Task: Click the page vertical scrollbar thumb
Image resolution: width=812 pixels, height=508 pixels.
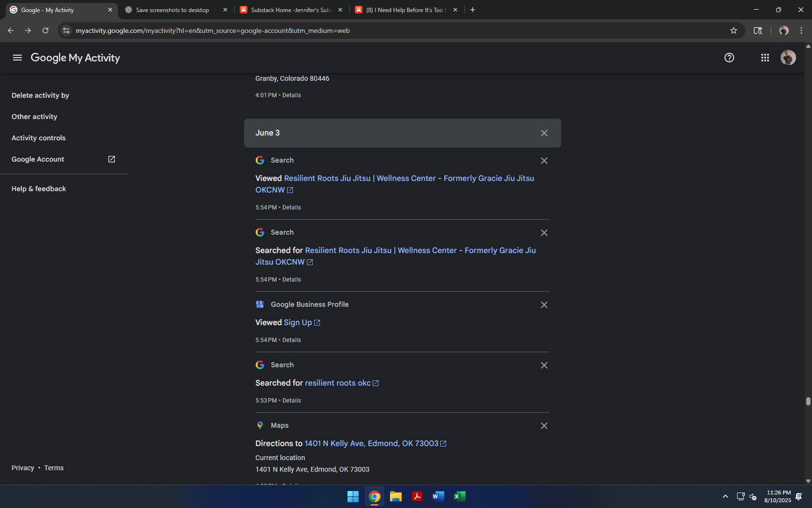Action: (x=808, y=401)
